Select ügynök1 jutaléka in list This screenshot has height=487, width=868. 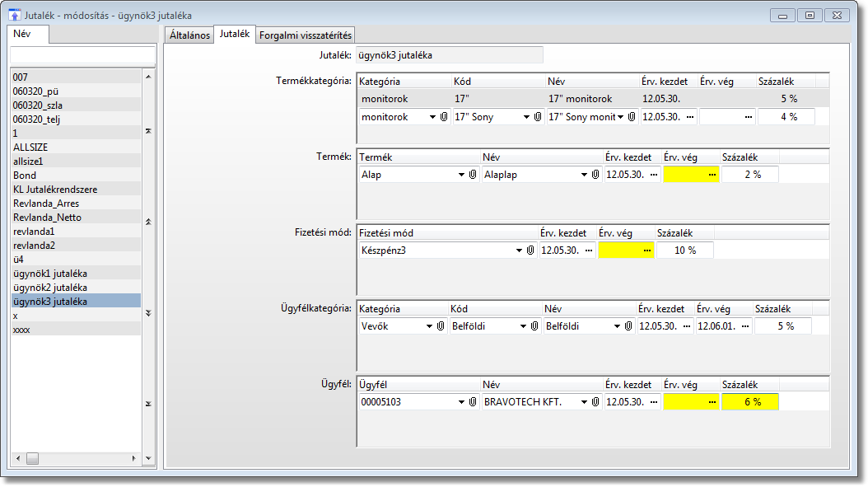coord(76,274)
